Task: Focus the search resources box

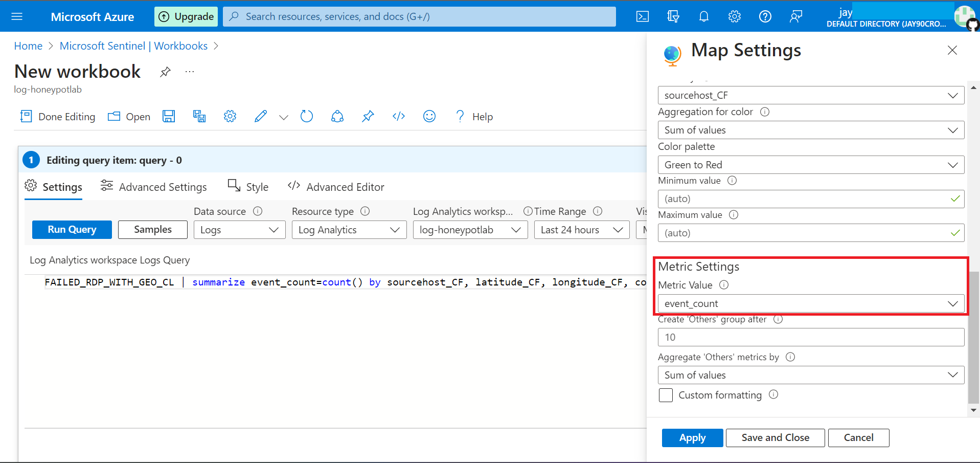Action: point(419,16)
